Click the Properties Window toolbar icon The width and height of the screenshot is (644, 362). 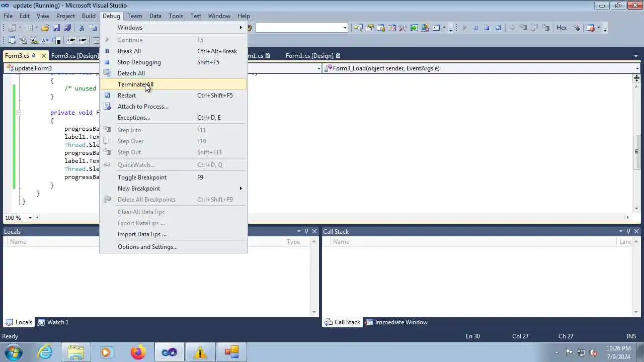coord(370,28)
